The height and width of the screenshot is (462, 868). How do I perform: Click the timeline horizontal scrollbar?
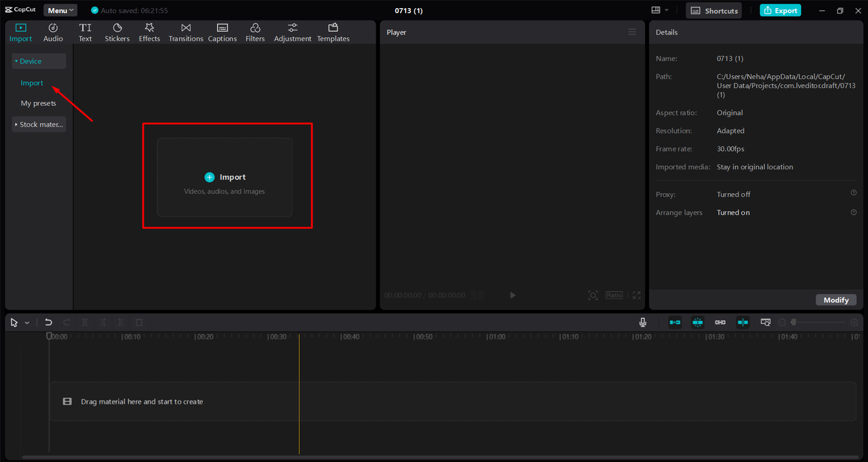[441, 457]
